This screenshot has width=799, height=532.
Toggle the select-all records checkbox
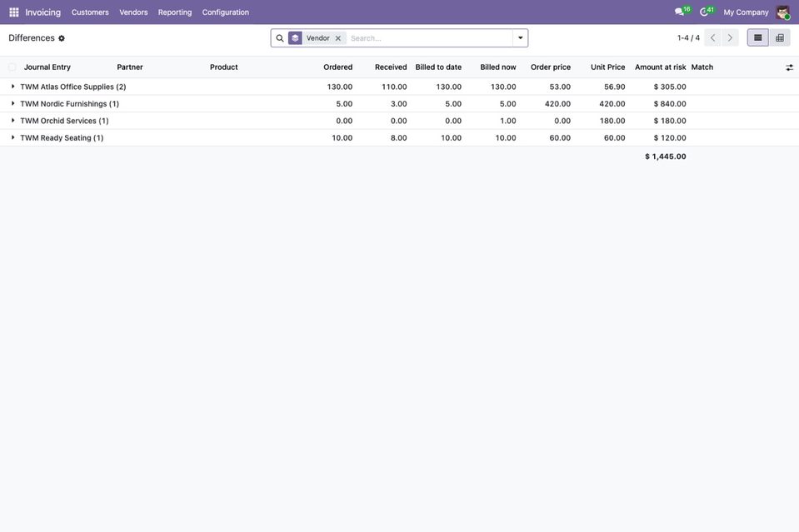point(12,67)
